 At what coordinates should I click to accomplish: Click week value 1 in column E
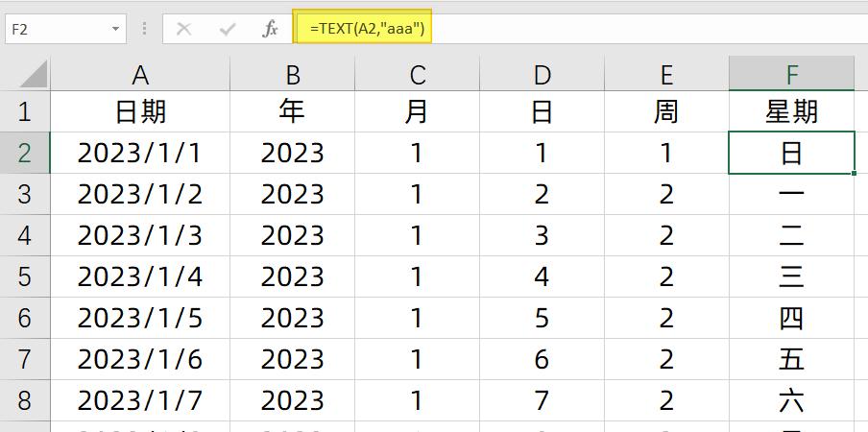coord(667,153)
